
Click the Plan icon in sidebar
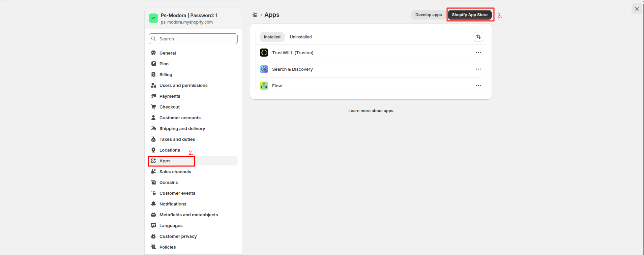click(153, 64)
